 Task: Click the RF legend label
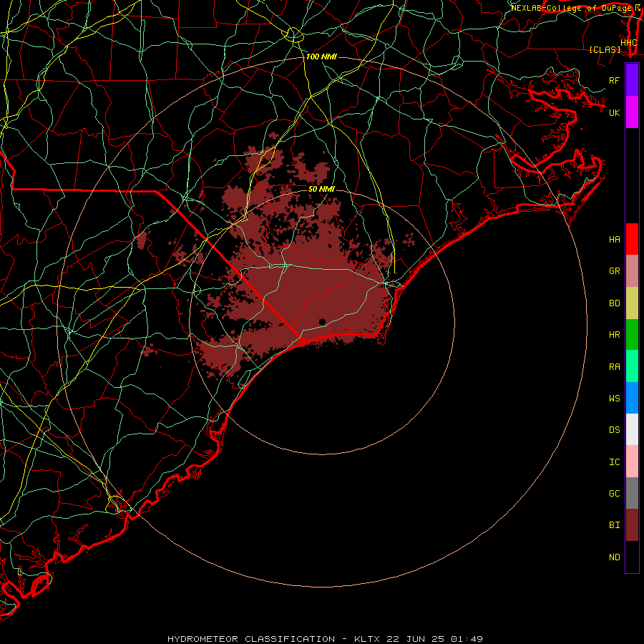(615, 80)
